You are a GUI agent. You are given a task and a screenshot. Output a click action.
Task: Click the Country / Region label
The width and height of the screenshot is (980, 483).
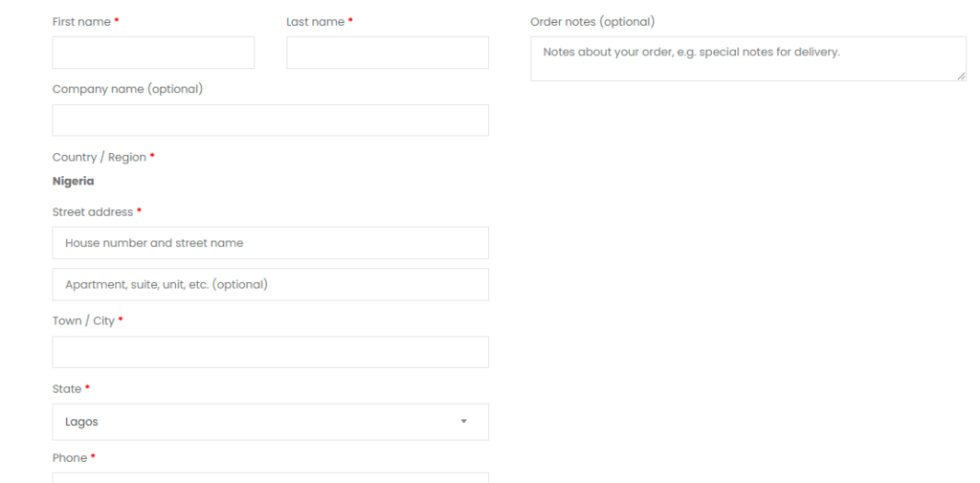tap(100, 158)
